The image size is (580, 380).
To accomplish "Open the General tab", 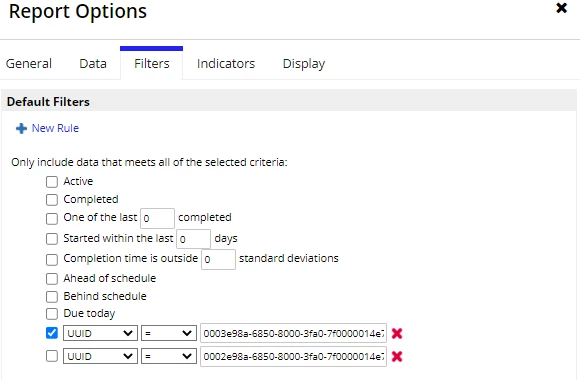I will click(29, 64).
